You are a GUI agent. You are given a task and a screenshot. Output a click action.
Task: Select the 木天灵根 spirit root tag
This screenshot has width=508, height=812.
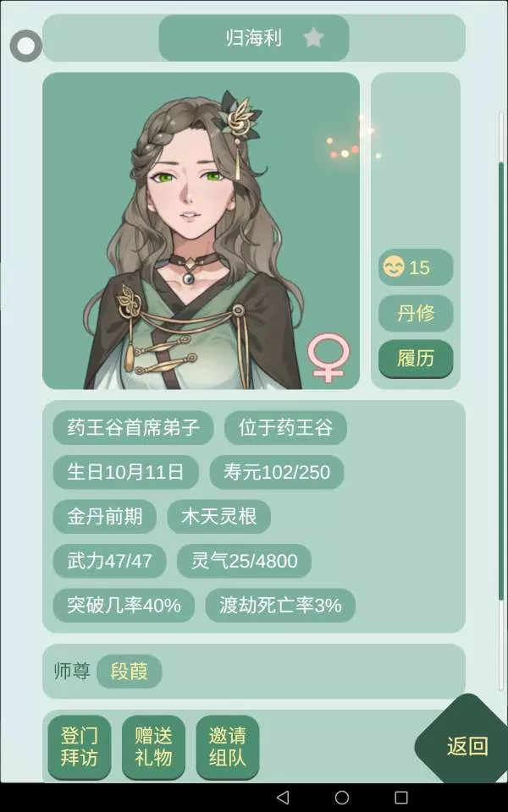(x=218, y=516)
